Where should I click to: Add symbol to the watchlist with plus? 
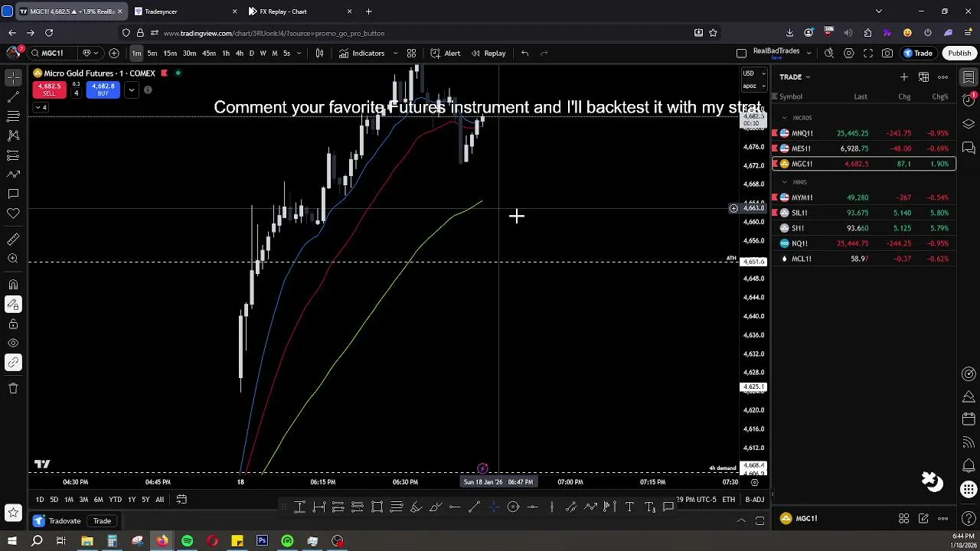(x=904, y=77)
